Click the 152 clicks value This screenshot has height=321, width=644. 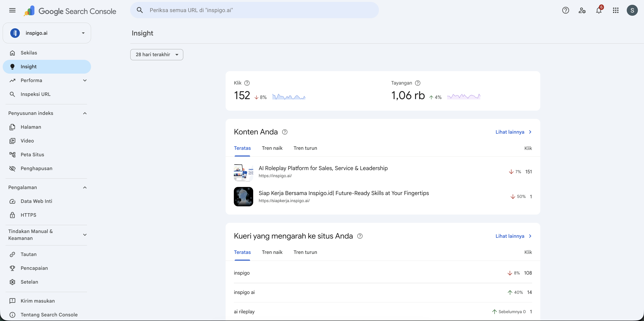(x=242, y=95)
